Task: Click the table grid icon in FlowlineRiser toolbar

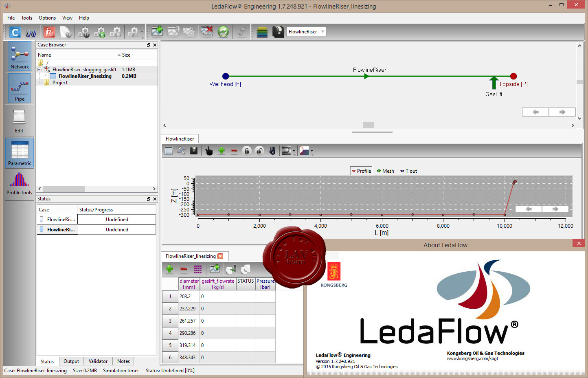Action: 169,151
